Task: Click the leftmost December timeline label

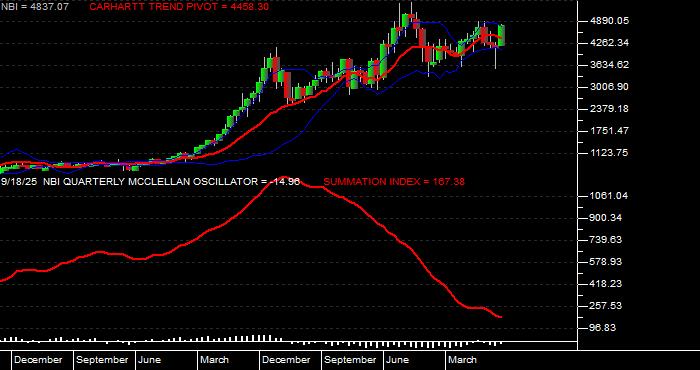Action: coord(38,360)
